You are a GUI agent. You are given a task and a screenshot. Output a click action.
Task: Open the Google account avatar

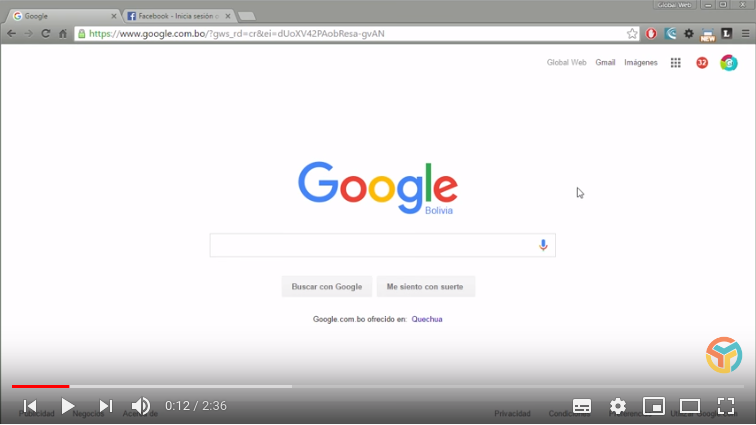[729, 63]
